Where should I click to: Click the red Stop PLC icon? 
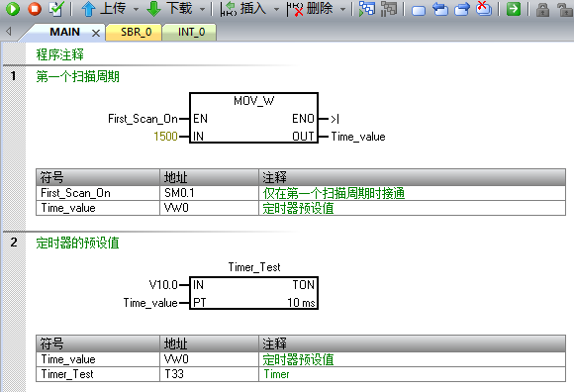click(x=35, y=9)
